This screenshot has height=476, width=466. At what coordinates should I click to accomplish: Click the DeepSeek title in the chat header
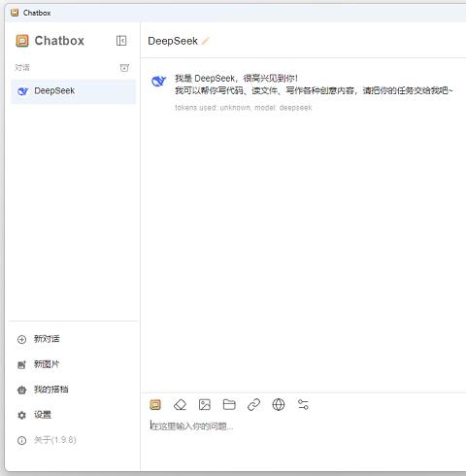click(x=173, y=41)
